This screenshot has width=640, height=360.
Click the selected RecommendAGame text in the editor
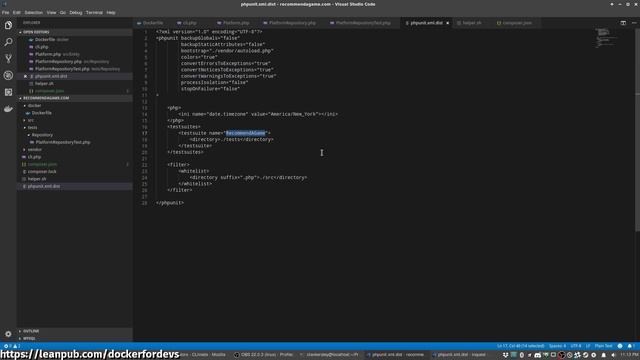pyautogui.click(x=246, y=133)
